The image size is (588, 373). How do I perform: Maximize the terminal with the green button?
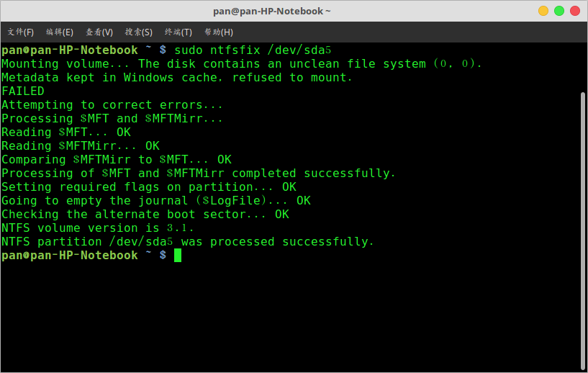pyautogui.click(x=559, y=11)
